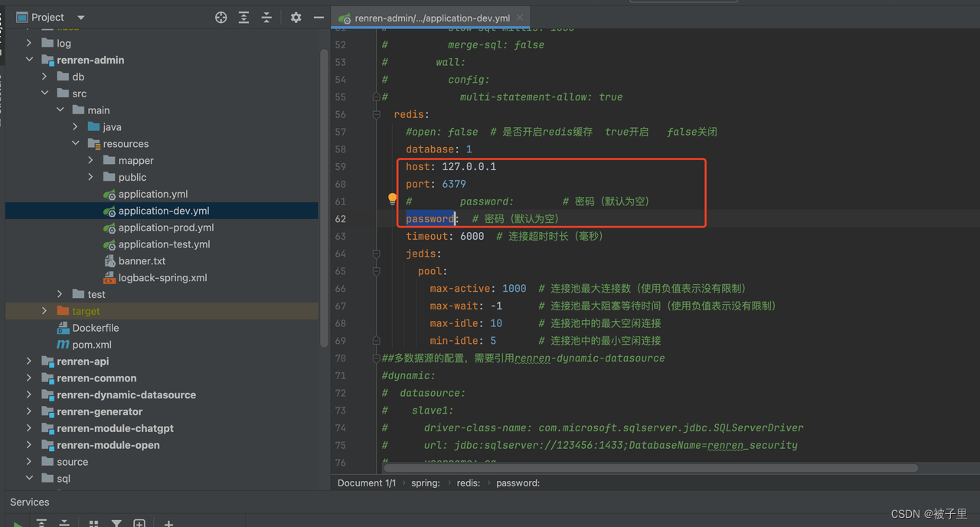Image resolution: width=980 pixels, height=527 pixels.
Task: Expand the public folder arrow
Action: pyautogui.click(x=90, y=178)
